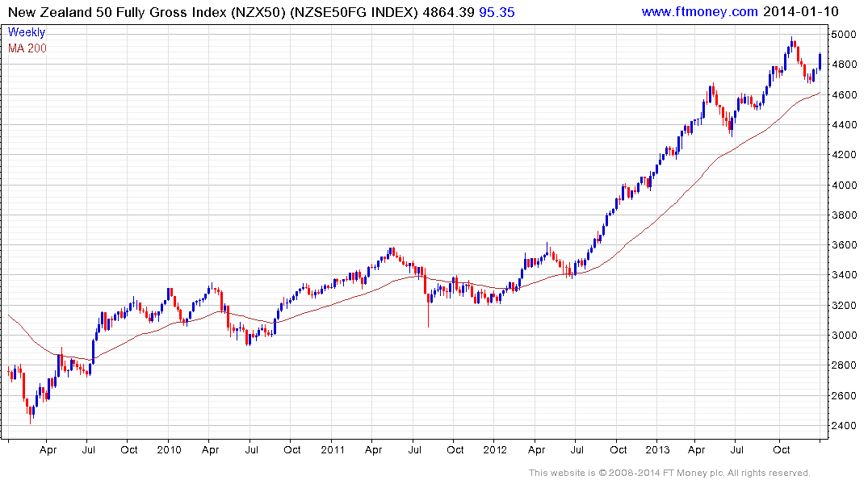This screenshot has width=868, height=484.
Task: Select the '2011' year label on time axis
Action: [333, 449]
